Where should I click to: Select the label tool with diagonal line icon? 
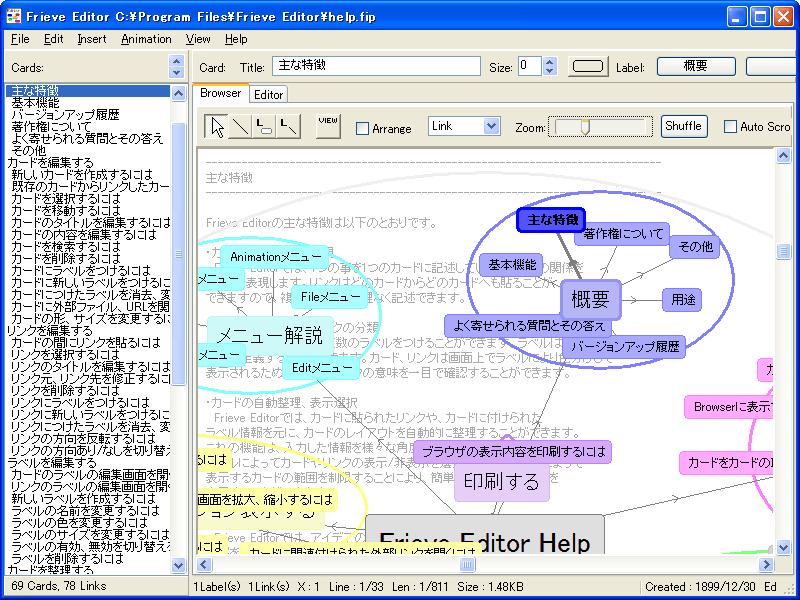pyautogui.click(x=288, y=127)
